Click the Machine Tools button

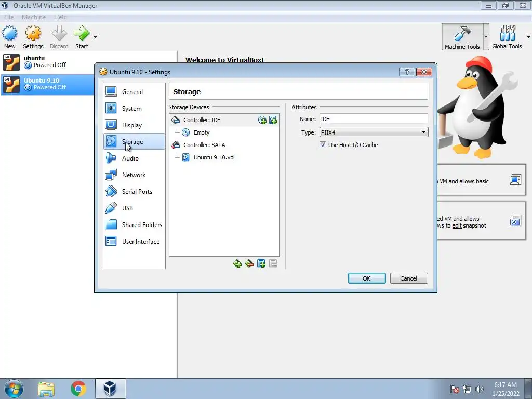[462, 37]
